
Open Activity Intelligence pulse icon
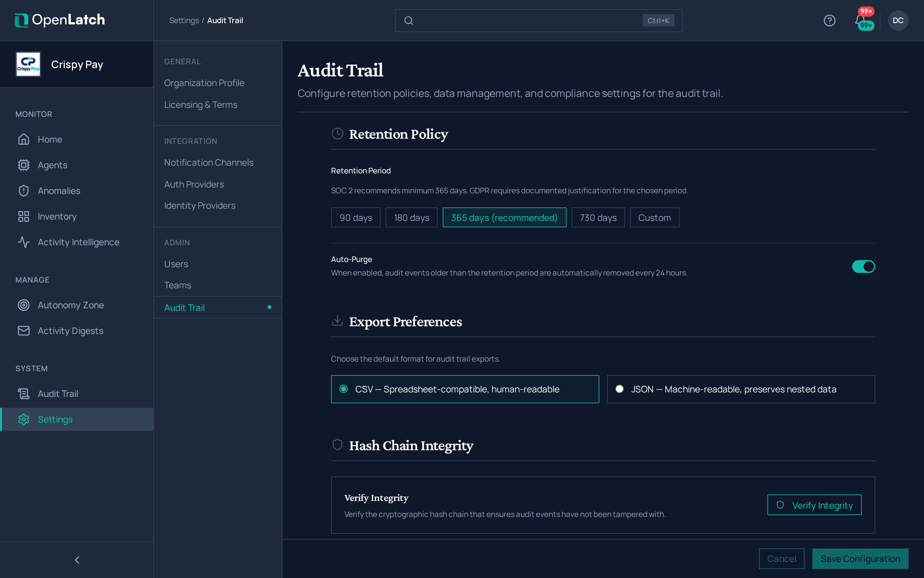24,242
